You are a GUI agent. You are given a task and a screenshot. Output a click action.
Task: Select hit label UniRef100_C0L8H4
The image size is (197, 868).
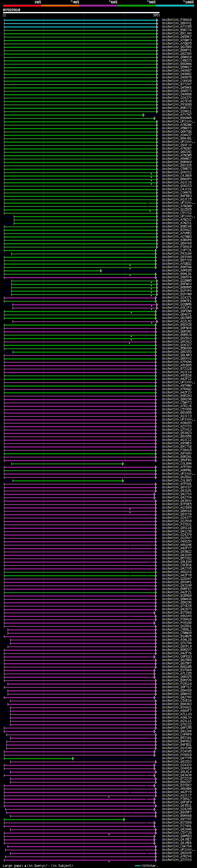(x=177, y=464)
